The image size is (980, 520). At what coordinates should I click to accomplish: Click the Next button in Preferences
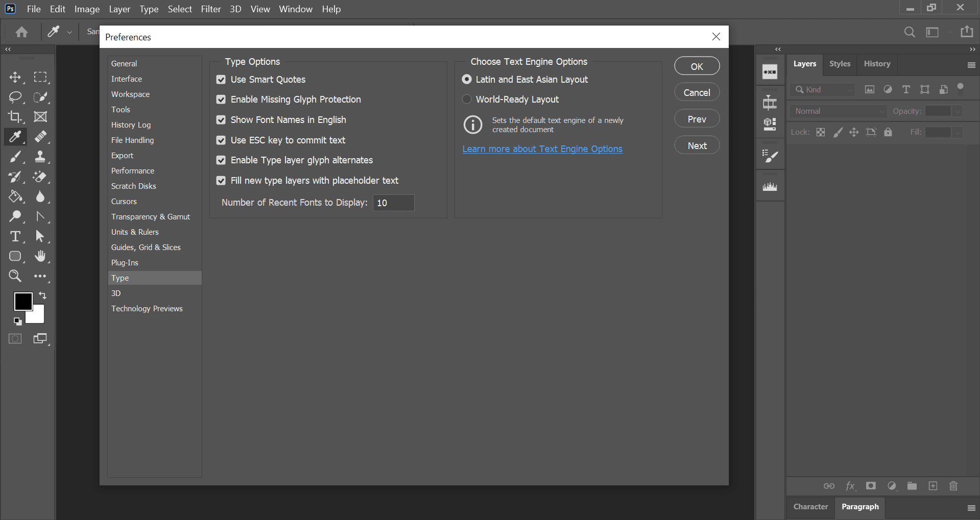click(x=697, y=146)
